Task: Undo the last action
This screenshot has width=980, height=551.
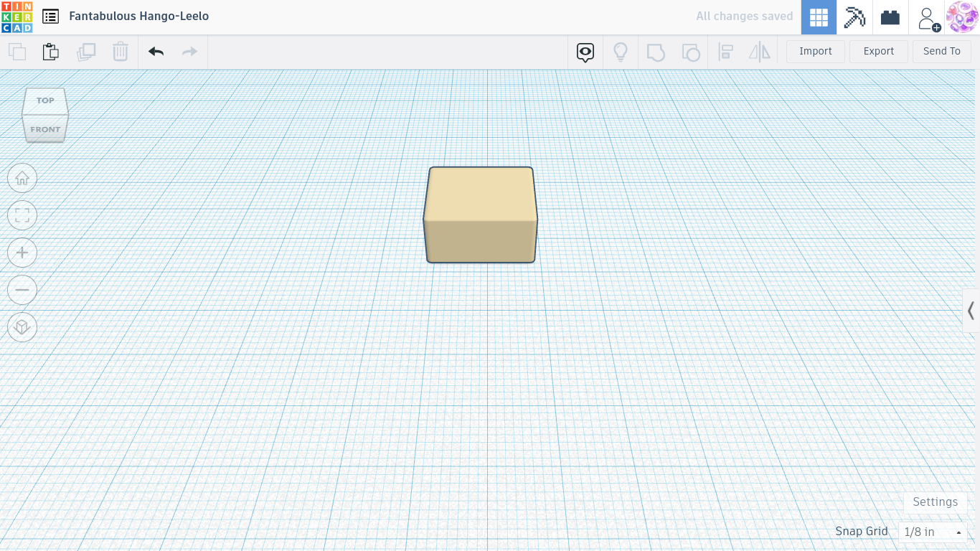Action: (x=156, y=52)
